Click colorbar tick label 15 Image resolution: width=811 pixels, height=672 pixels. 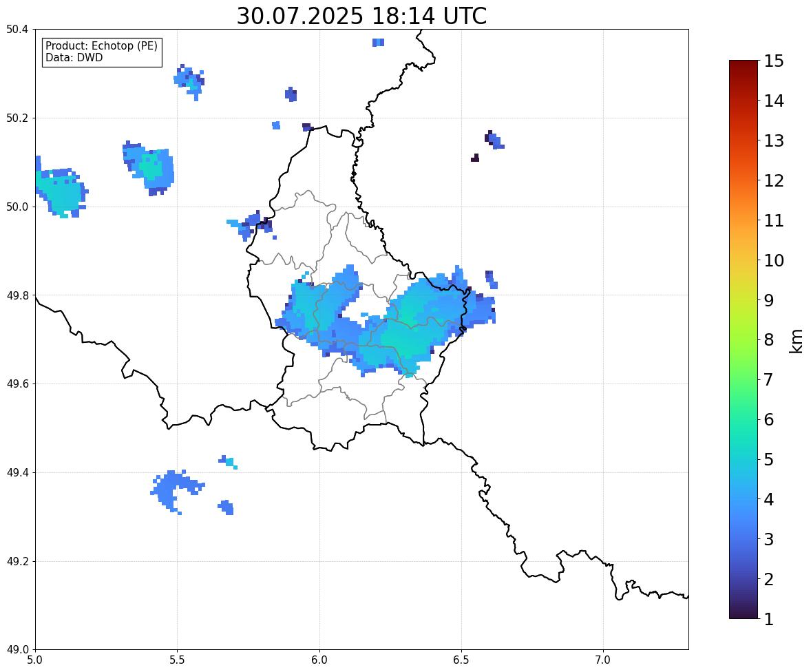pyautogui.click(x=774, y=61)
